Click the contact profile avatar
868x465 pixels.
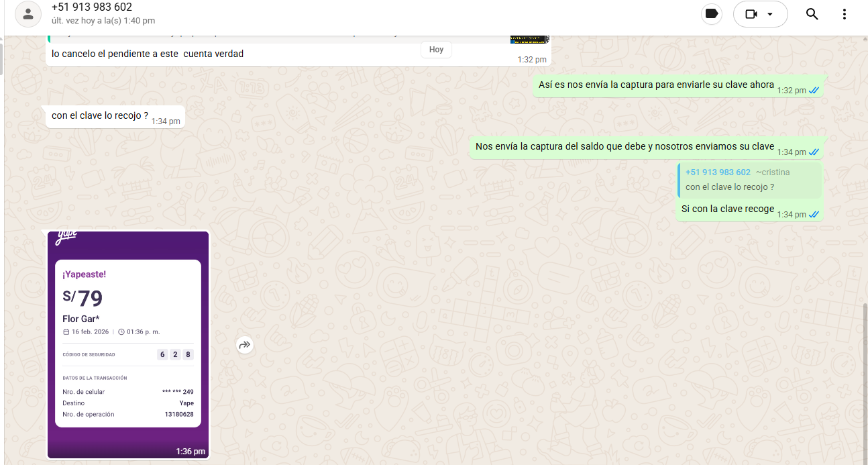[x=28, y=14]
